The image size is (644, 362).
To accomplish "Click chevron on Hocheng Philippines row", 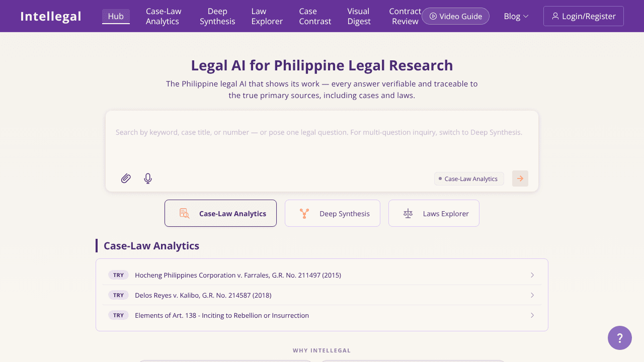I will pyautogui.click(x=532, y=275).
